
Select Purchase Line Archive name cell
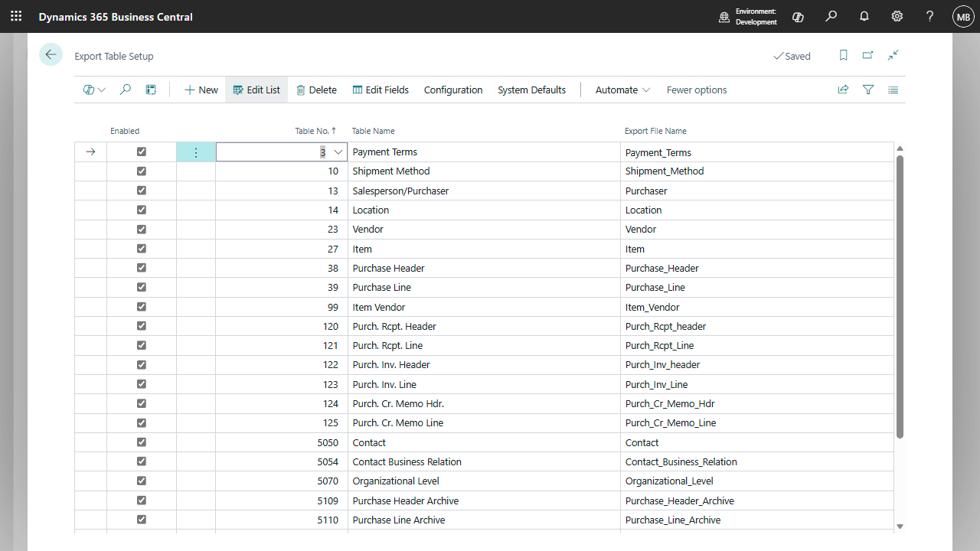(484, 520)
